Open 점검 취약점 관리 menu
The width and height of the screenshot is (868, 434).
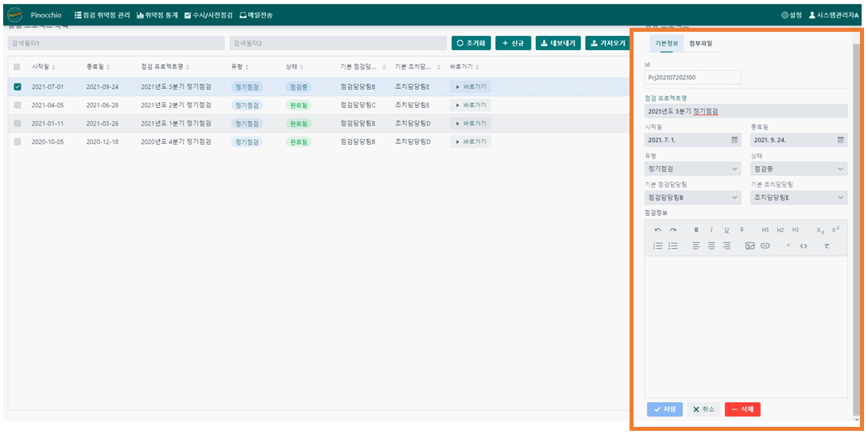click(x=103, y=16)
